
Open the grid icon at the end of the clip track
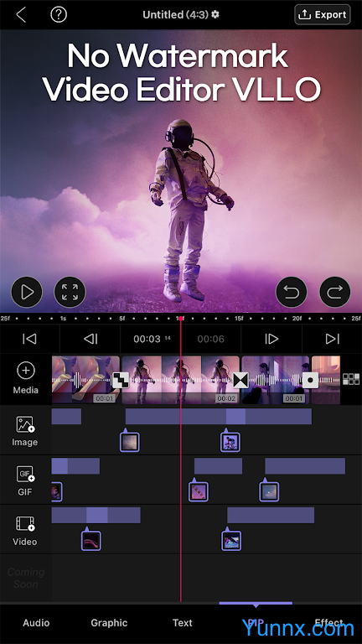coord(351,379)
